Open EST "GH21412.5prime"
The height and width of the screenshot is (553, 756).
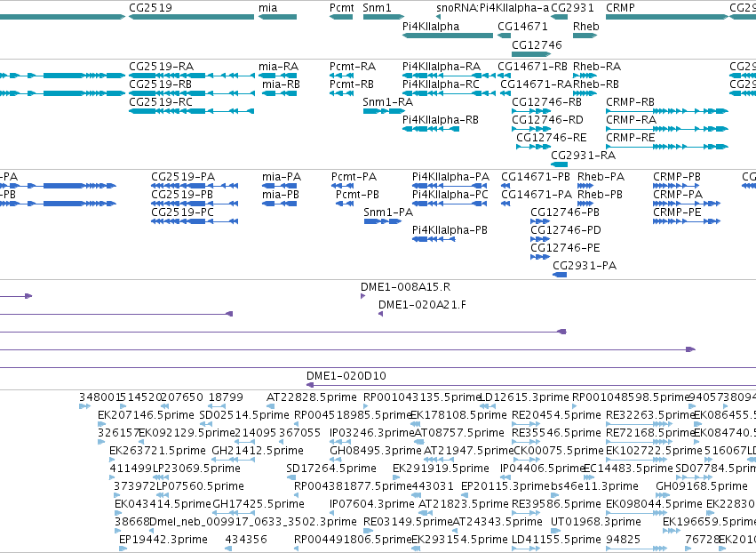coord(258,451)
